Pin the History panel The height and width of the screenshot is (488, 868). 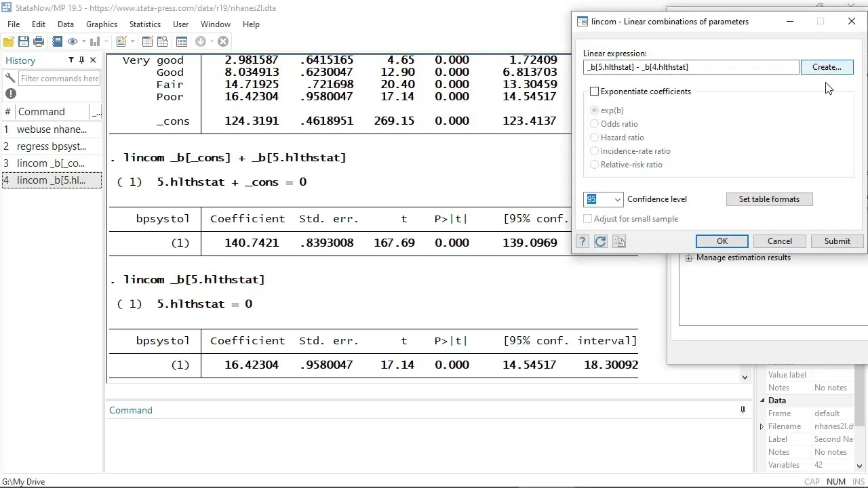[x=81, y=60]
